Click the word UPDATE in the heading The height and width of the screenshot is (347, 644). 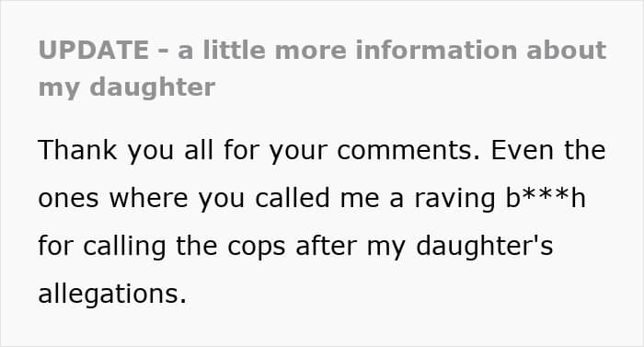tap(94, 50)
